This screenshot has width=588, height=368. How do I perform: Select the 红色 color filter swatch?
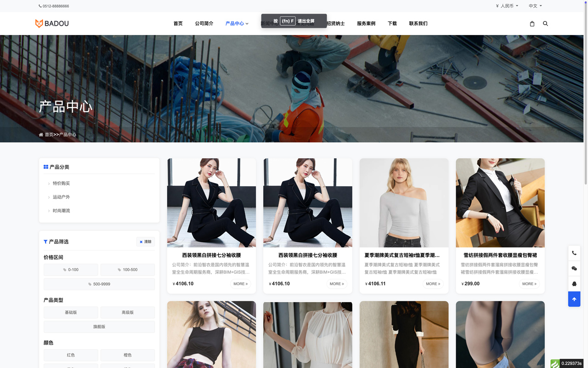coord(70,355)
